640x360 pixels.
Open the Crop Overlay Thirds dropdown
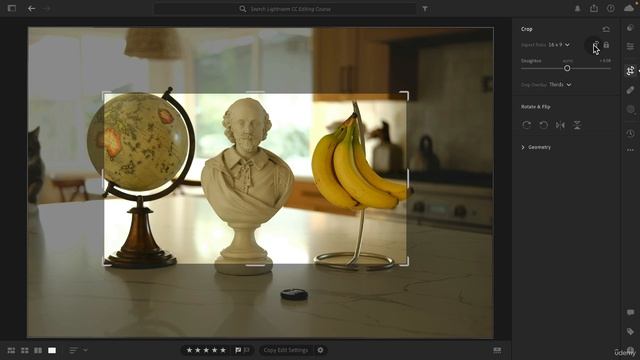560,84
